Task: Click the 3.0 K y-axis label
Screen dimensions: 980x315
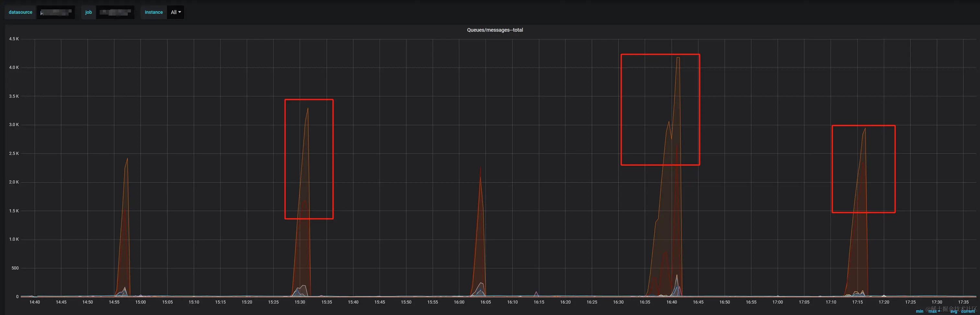Action: pos(14,125)
